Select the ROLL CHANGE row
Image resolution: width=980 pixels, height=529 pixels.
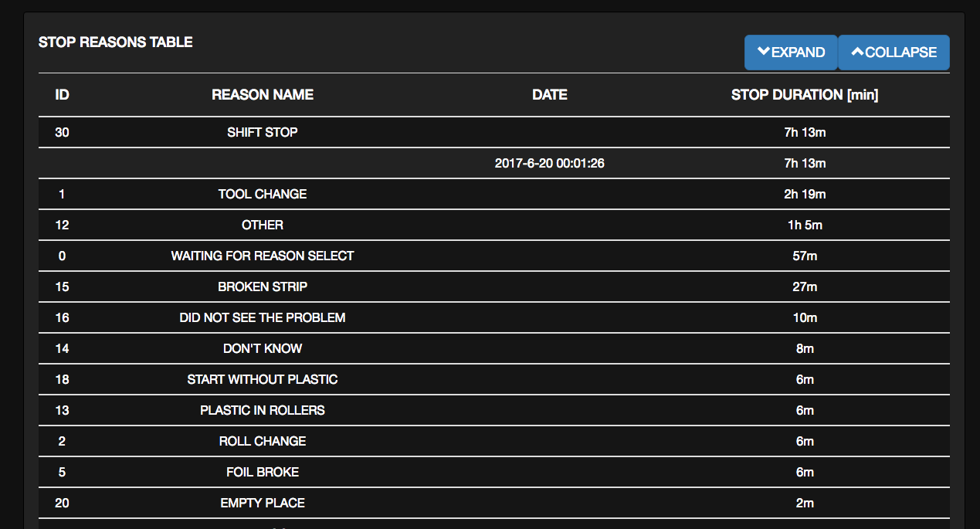click(494, 441)
